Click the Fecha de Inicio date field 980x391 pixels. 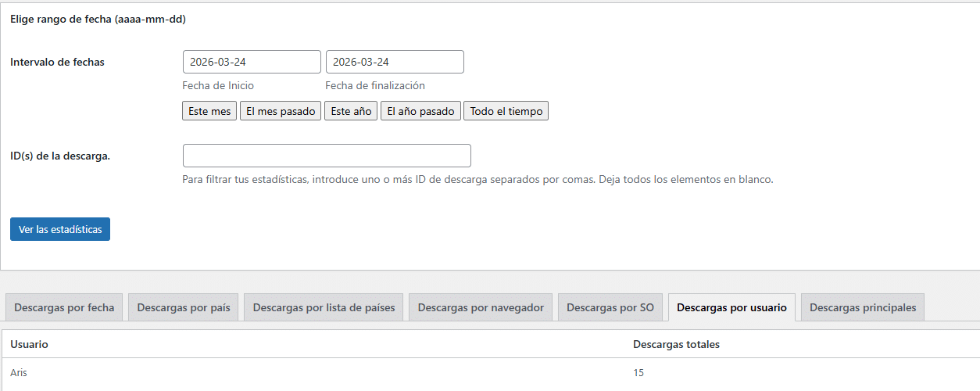point(252,62)
